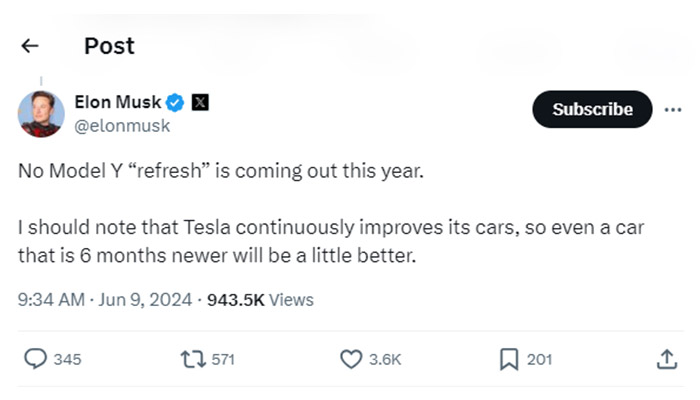Viewport: 700px width, 400px height.
Task: Open the reply speech bubble icon
Action: [x=35, y=358]
